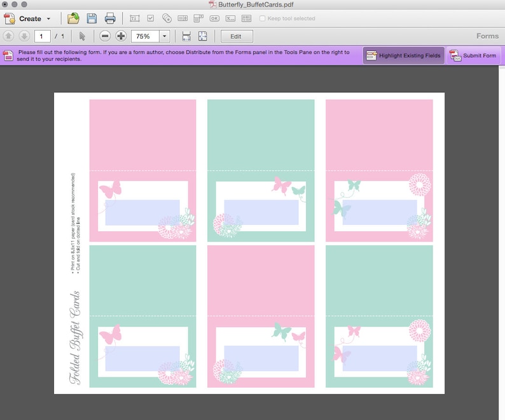Click the blue field on bottom-middle pink card

(261, 358)
